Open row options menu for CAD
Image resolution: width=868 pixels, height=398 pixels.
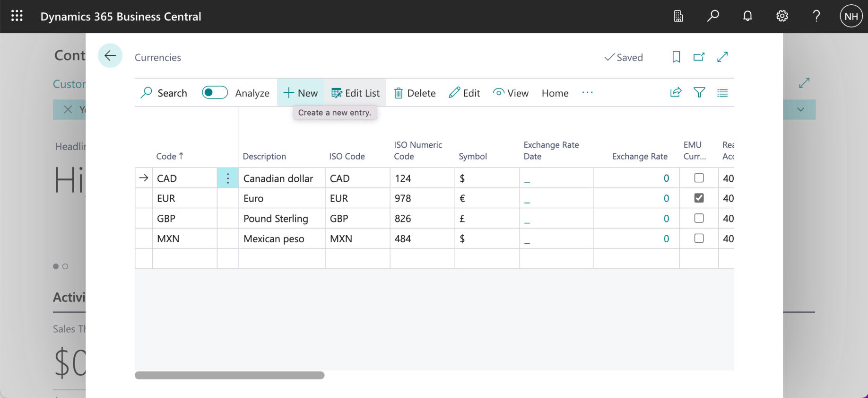pos(228,178)
